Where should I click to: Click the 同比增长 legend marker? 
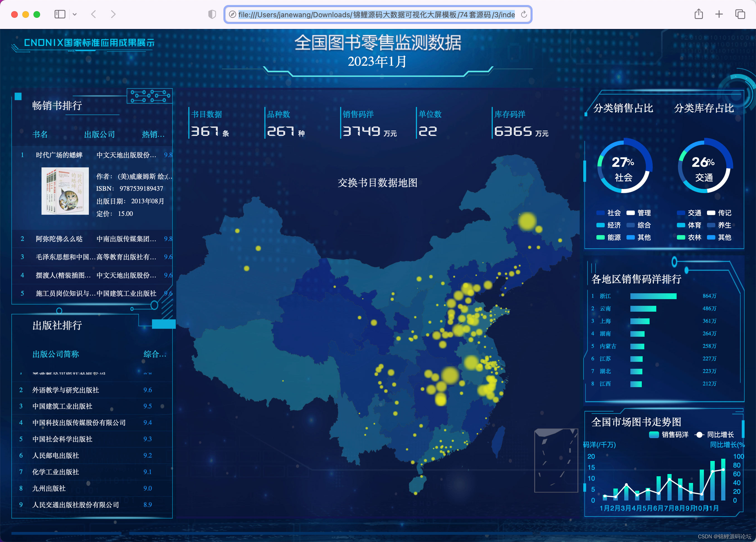point(699,434)
